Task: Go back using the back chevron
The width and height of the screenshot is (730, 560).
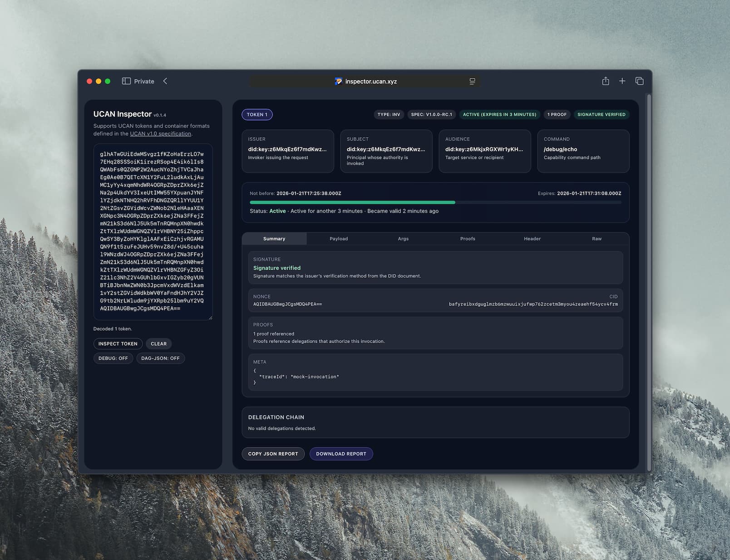Action: tap(165, 81)
